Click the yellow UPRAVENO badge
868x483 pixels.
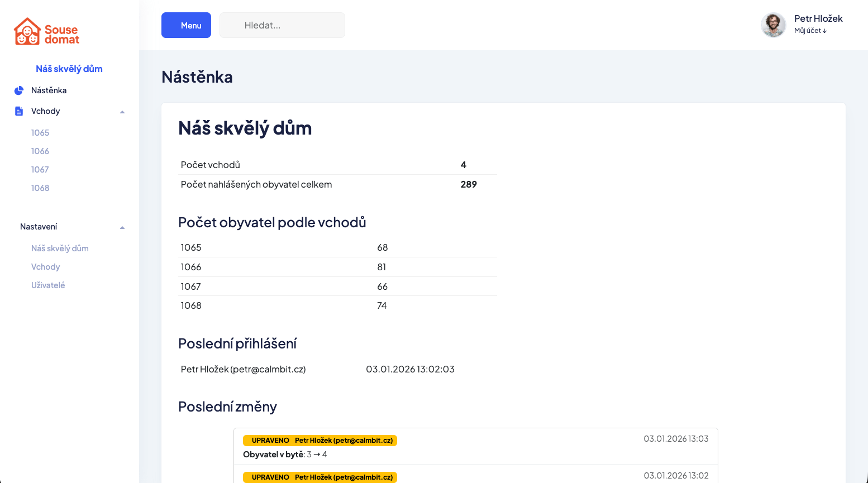click(270, 440)
